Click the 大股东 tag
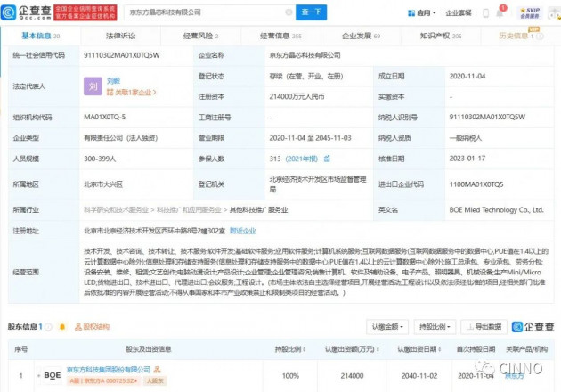 155,380
